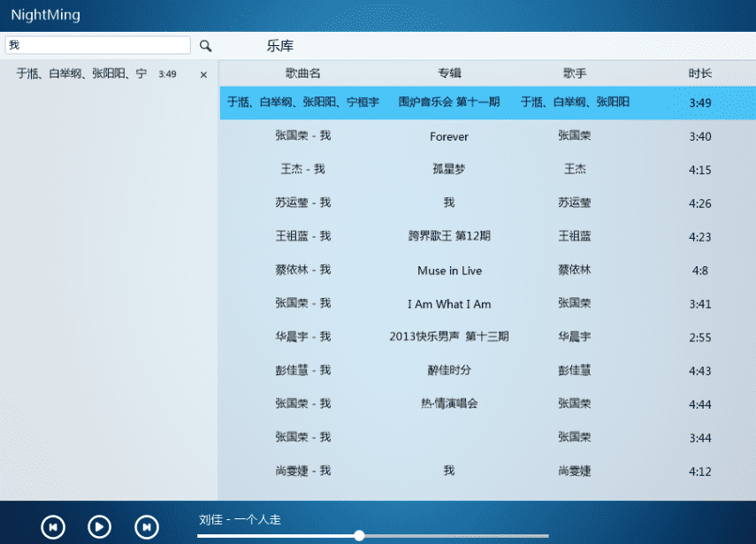Select 蔡依林 - 我 from Muse in Live
This screenshot has height=544, width=756.
click(x=448, y=270)
